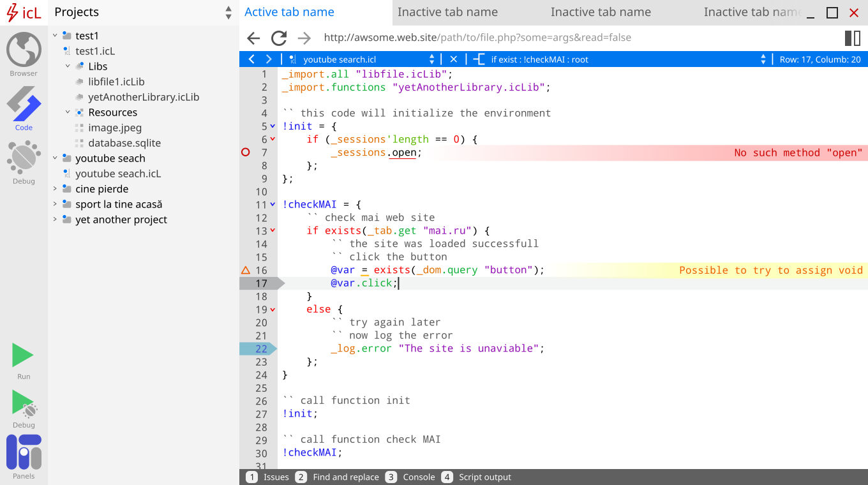Viewport: 868px width, 485px height.
Task: Switch to the Code view icon
Action: coord(24,104)
